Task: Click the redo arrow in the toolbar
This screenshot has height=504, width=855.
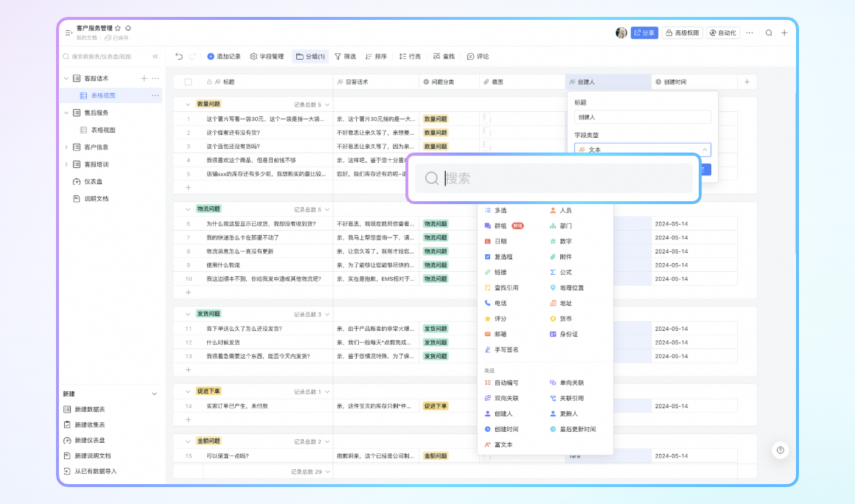Action: pos(192,56)
